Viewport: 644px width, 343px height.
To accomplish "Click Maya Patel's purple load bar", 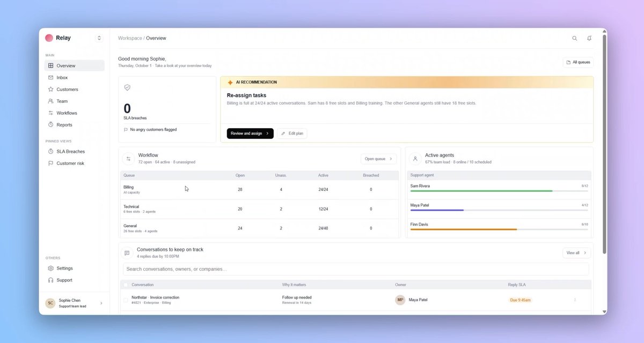I will [x=437, y=210].
